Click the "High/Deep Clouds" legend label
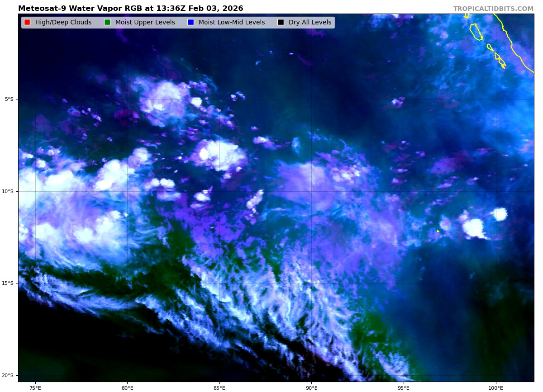The width and height of the screenshot is (543, 392). tap(63, 22)
